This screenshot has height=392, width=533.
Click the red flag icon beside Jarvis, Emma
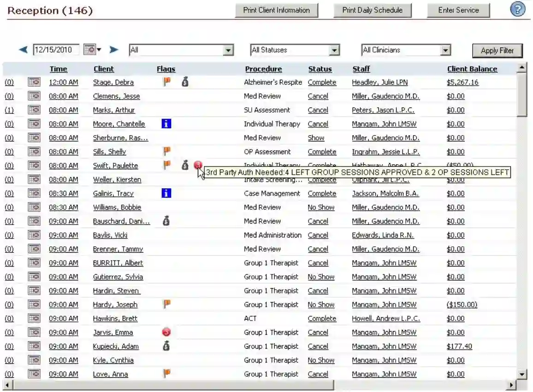[166, 332]
